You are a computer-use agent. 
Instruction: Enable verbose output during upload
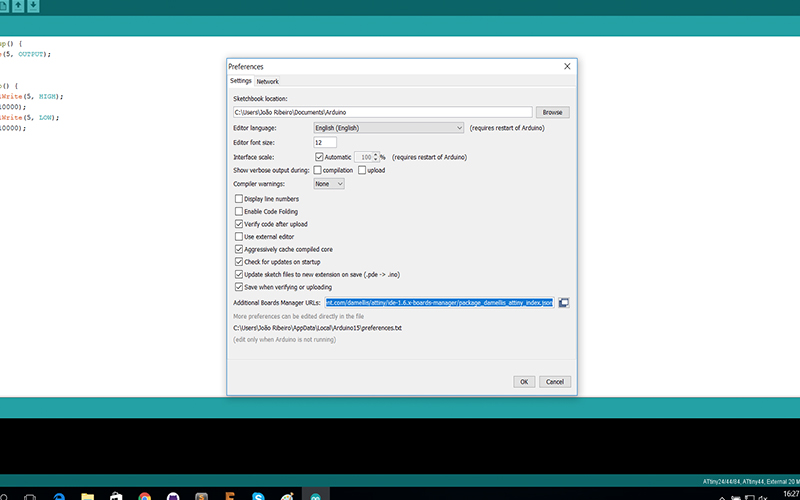[362, 170]
